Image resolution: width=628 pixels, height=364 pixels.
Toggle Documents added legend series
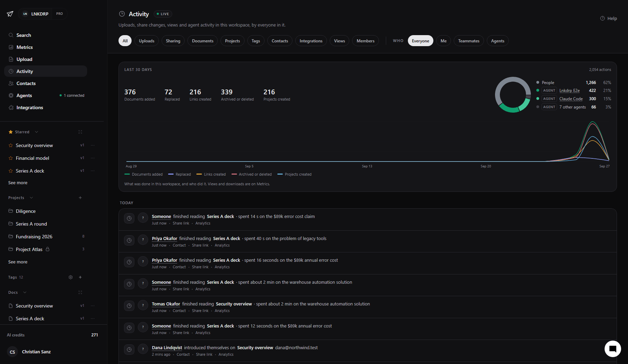[144, 174]
